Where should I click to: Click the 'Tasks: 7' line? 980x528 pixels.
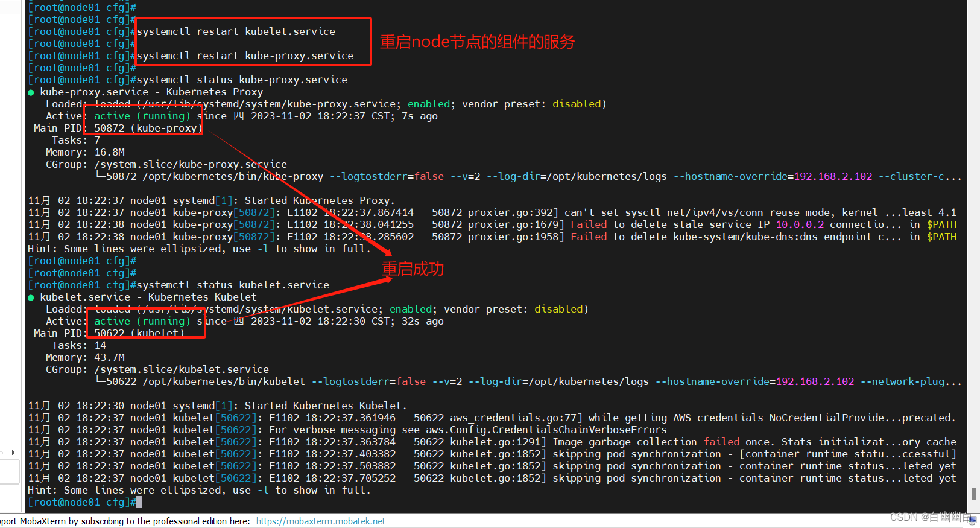(x=76, y=140)
